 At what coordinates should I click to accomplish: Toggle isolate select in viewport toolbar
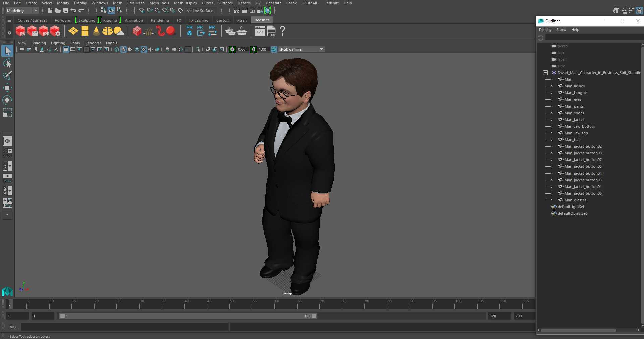[x=198, y=50]
